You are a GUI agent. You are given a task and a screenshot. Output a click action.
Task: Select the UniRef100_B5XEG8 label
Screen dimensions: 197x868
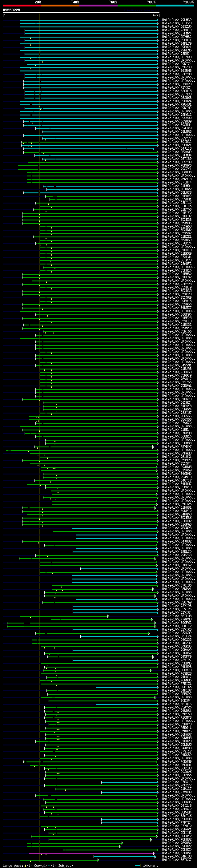point(177,220)
